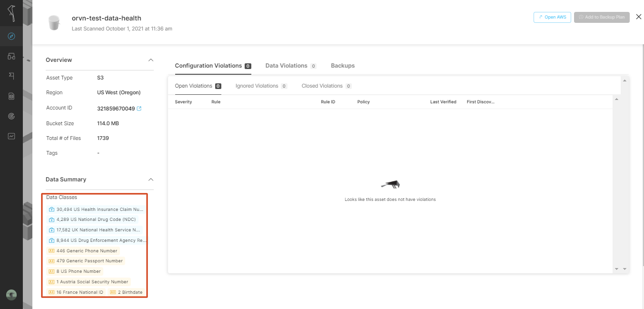Click the Data Classes label
This screenshot has height=309, width=644.
coord(61,197)
